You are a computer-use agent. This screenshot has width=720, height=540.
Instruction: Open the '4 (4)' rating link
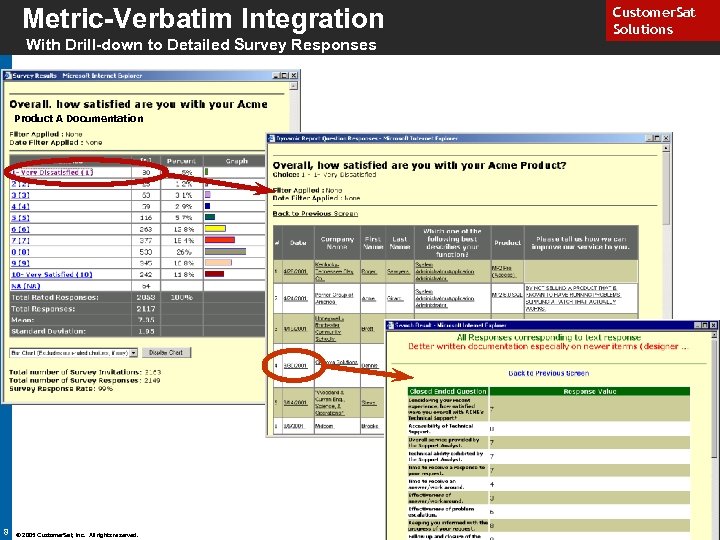click(20, 206)
